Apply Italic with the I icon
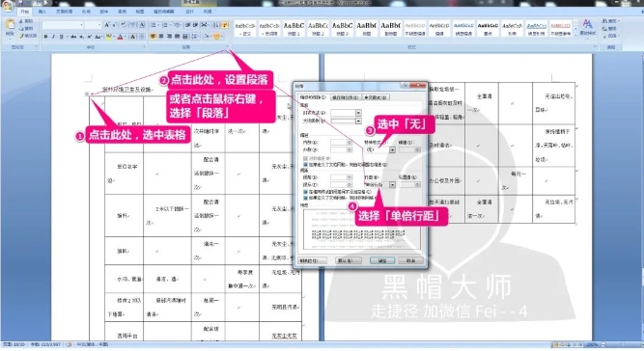Viewport: 644px width, 351px height. (x=53, y=37)
